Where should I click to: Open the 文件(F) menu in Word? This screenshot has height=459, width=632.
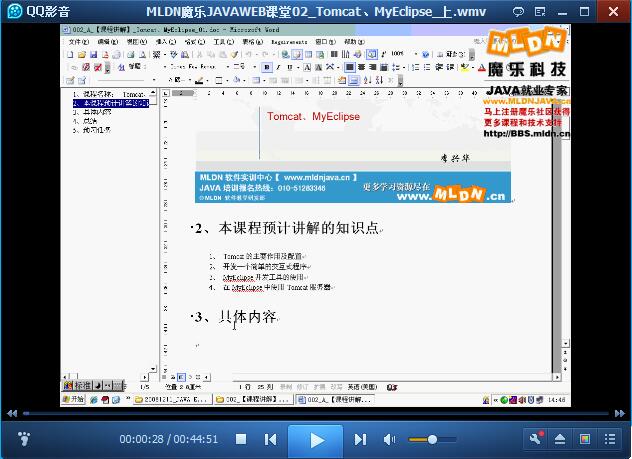[x=79, y=42]
